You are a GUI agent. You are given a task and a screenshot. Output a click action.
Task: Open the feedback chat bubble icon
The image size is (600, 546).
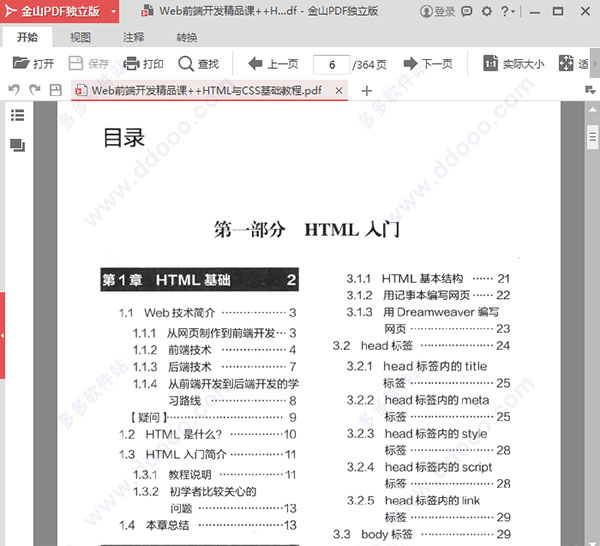point(466,11)
